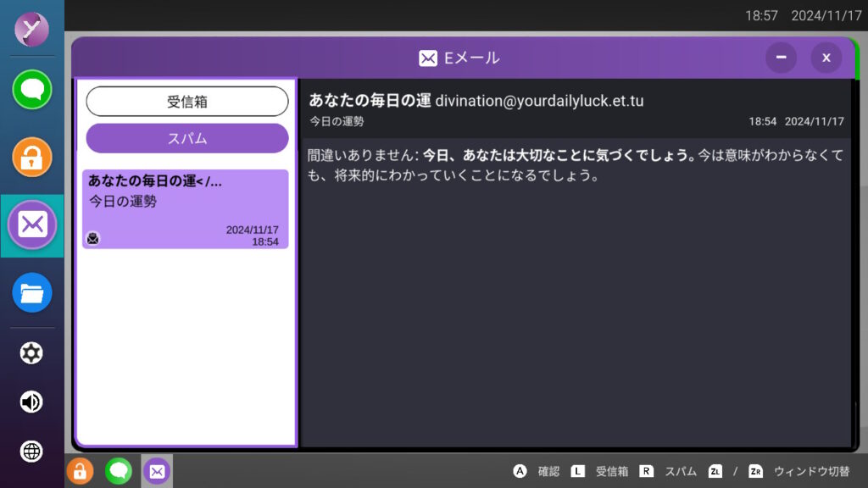The width and height of the screenshot is (868, 488).
Task: Click the L 受信箱 shortcut hint
Action: click(x=599, y=471)
